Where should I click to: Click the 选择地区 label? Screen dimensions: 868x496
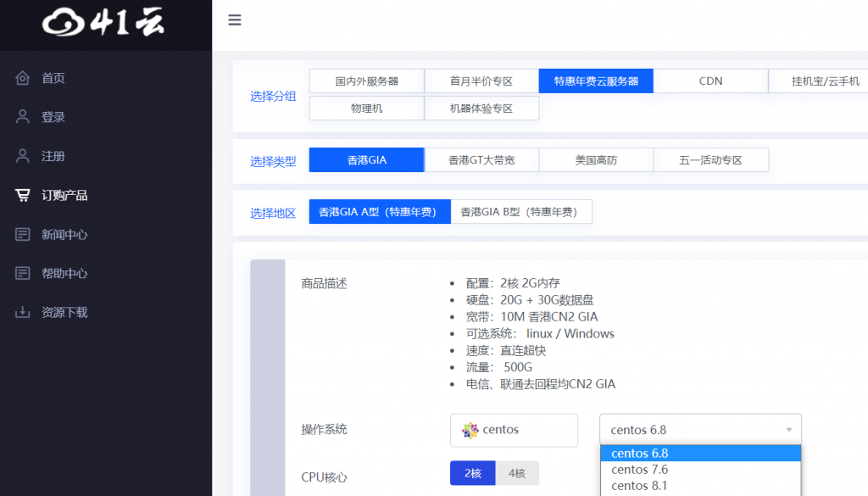(x=273, y=213)
